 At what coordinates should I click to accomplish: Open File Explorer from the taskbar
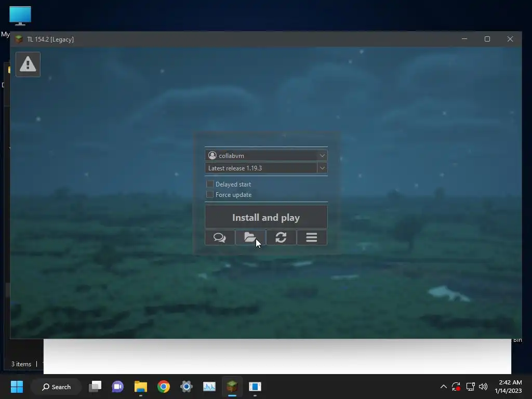[140, 387]
